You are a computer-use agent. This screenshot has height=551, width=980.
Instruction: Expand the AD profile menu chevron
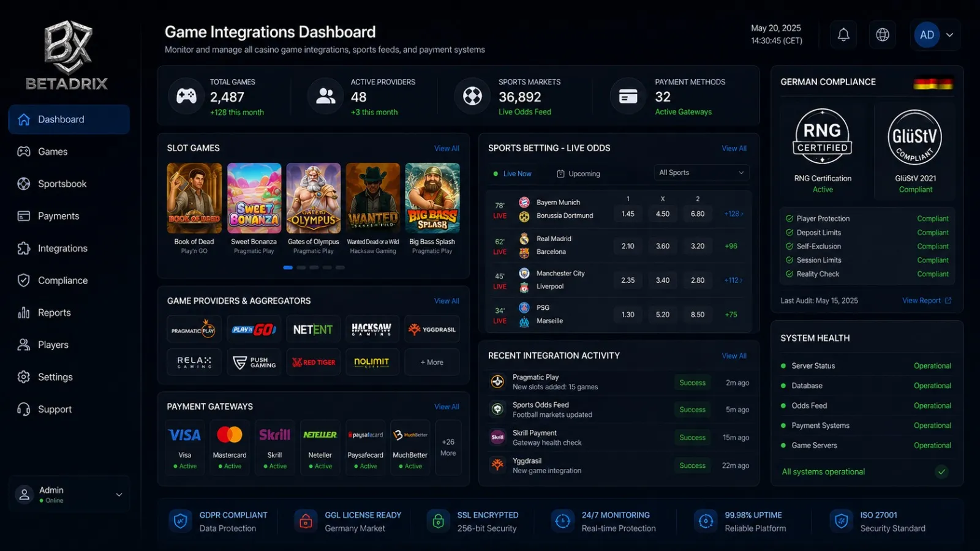click(949, 35)
